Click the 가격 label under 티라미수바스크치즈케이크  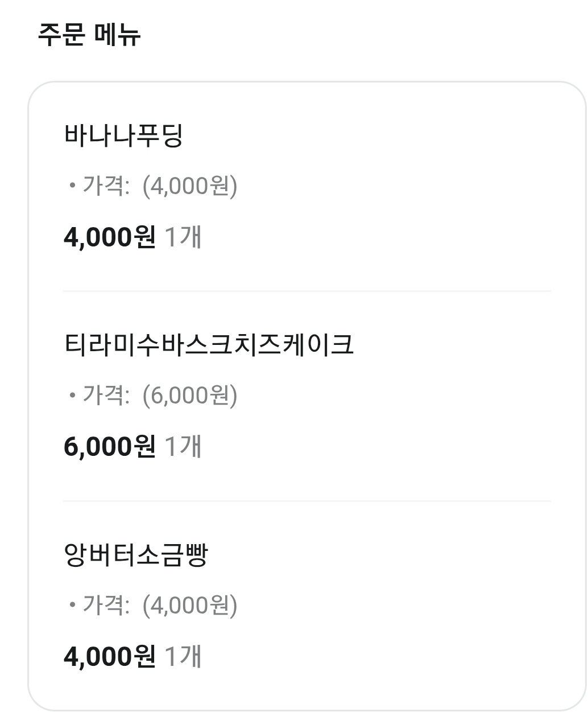(102, 396)
